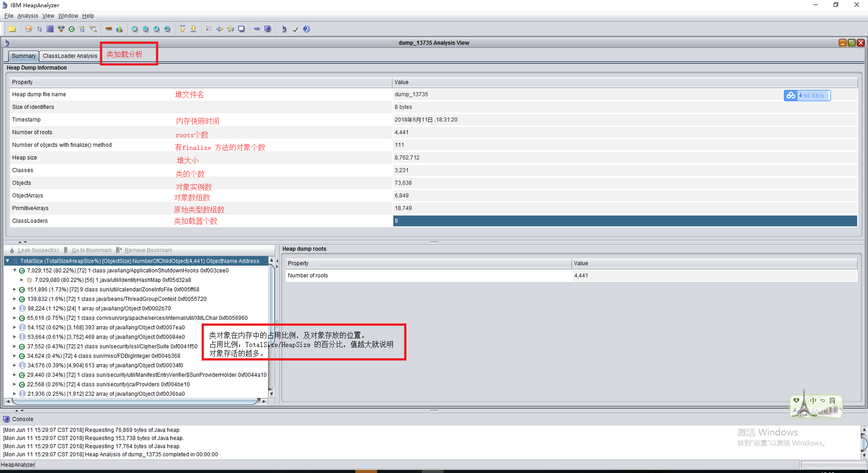Viewport: 868px width, 473px height.
Task: Click the white screen monitor toolbar icon
Action: point(241,29)
